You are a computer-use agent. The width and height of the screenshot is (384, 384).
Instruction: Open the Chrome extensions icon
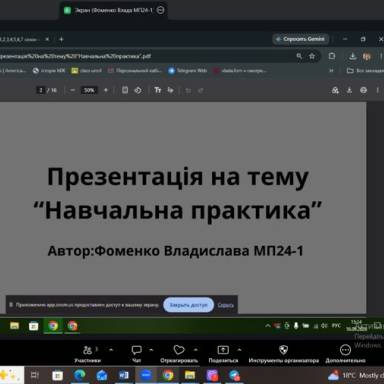[x=332, y=56]
